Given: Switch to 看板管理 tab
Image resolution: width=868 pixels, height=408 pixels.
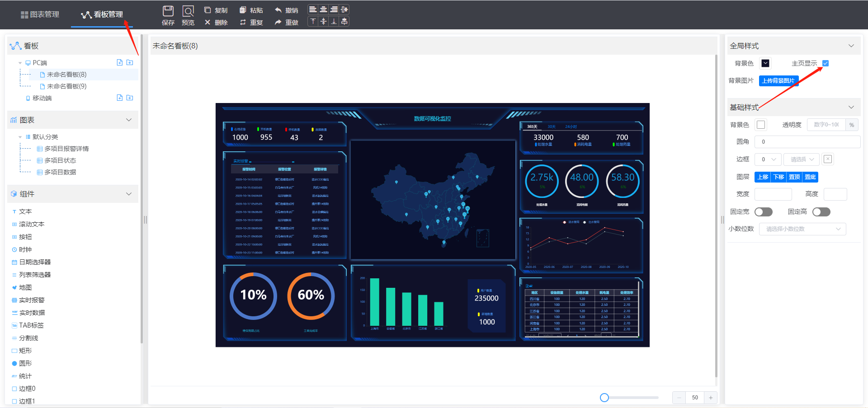Looking at the screenshot, I should 102,14.
